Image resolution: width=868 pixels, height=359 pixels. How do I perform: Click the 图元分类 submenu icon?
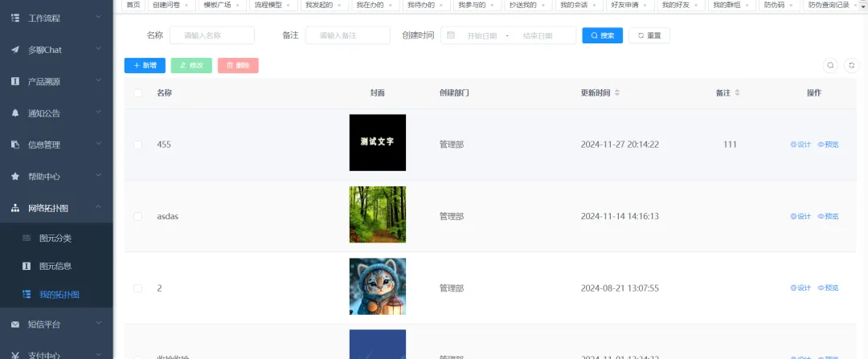[26, 239]
